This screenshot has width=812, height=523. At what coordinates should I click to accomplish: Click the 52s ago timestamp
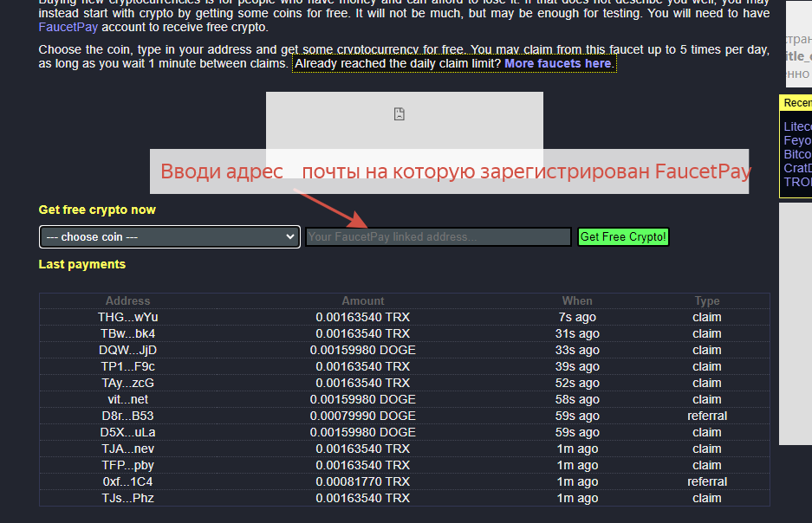click(577, 384)
